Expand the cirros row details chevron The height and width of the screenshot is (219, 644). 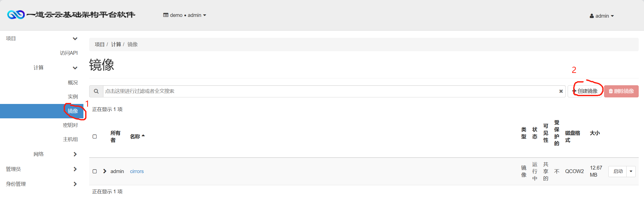click(105, 171)
